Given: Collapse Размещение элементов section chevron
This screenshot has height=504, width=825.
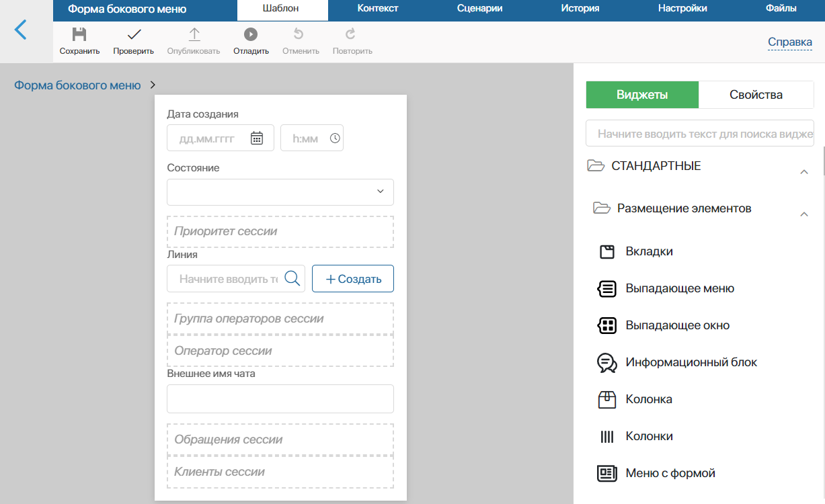Looking at the screenshot, I should point(803,214).
